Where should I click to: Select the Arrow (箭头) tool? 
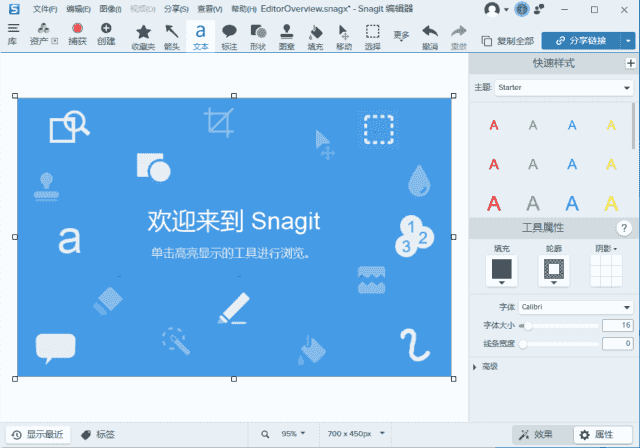[172, 36]
